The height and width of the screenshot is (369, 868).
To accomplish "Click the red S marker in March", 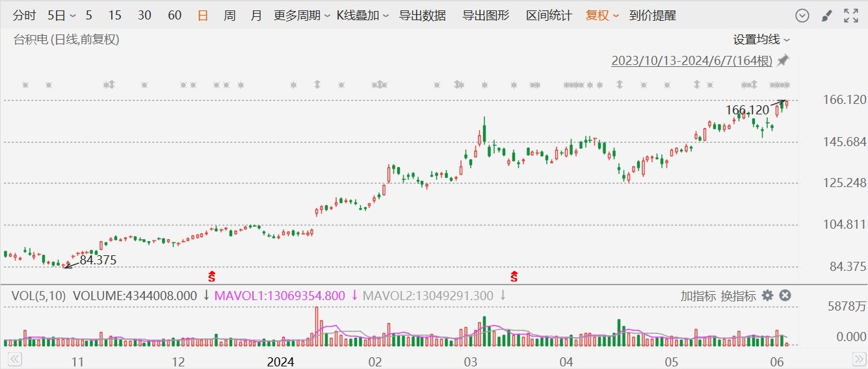I will (x=514, y=276).
